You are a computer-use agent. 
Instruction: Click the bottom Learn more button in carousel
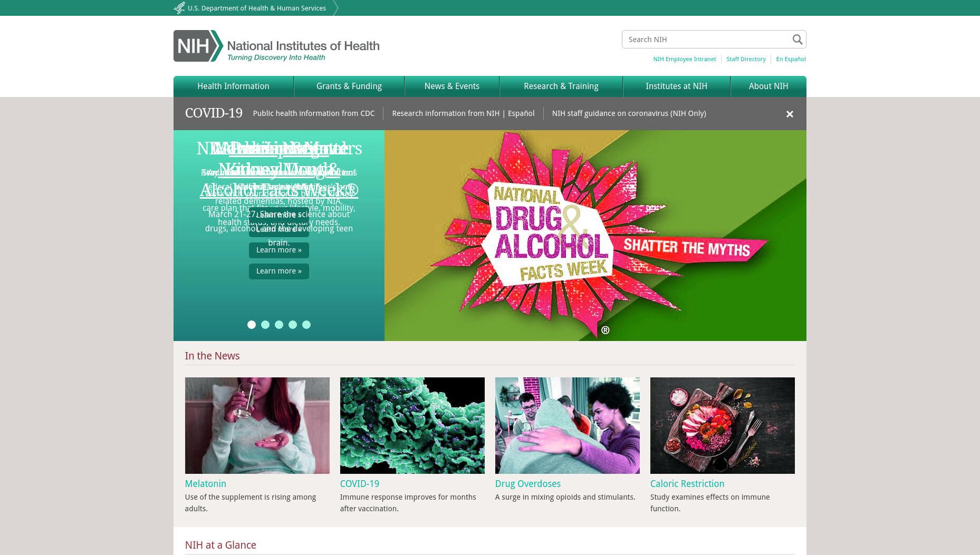(x=279, y=271)
